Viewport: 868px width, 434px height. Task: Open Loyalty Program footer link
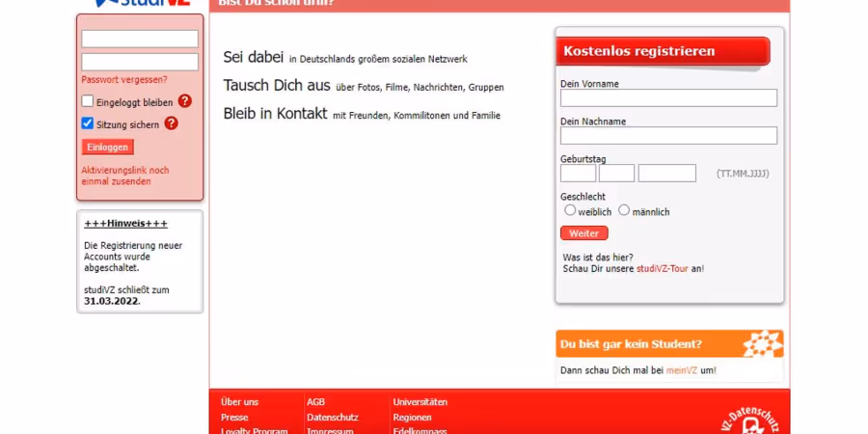point(254,431)
